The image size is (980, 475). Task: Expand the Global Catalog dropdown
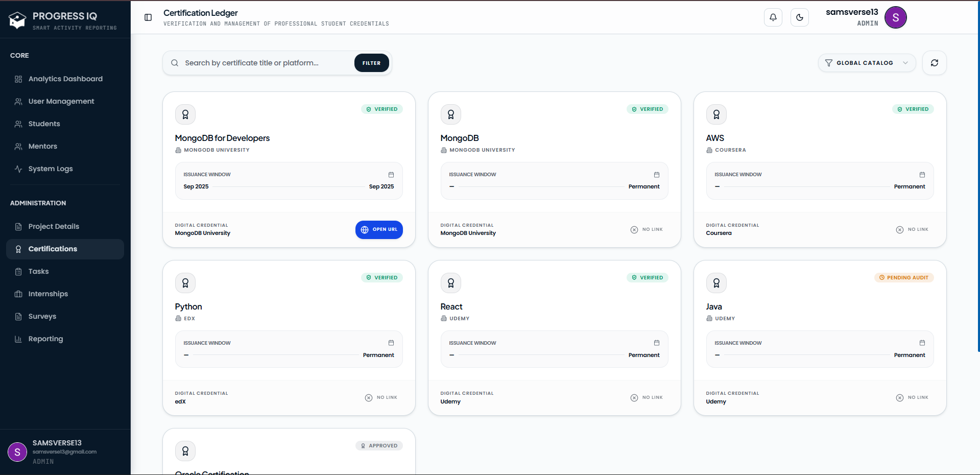point(867,63)
